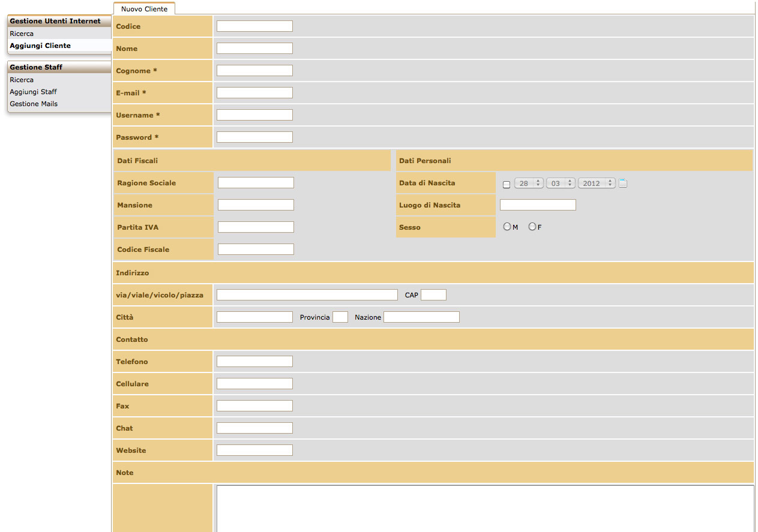Screen dimensions: 758x532
Task: Focus the Username input field
Action: tap(254, 115)
